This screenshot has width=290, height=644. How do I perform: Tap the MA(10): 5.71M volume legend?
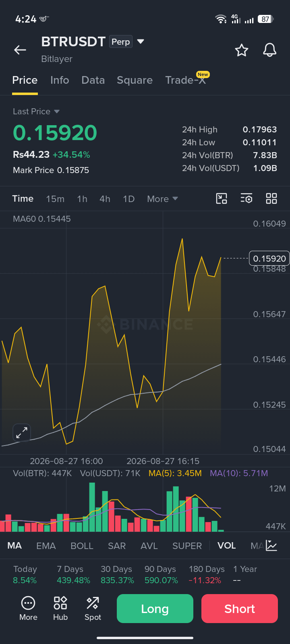(x=239, y=473)
